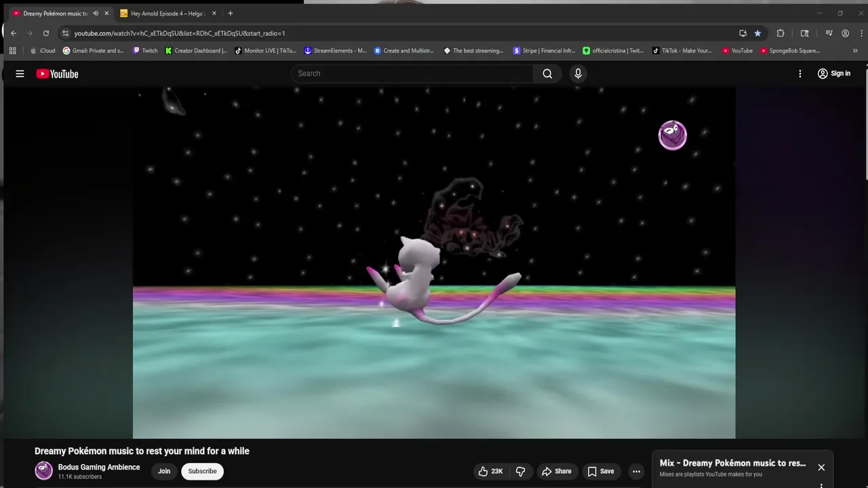The image size is (868, 488).
Task: Open the iCloud bookmark
Action: pyautogui.click(x=43, y=51)
